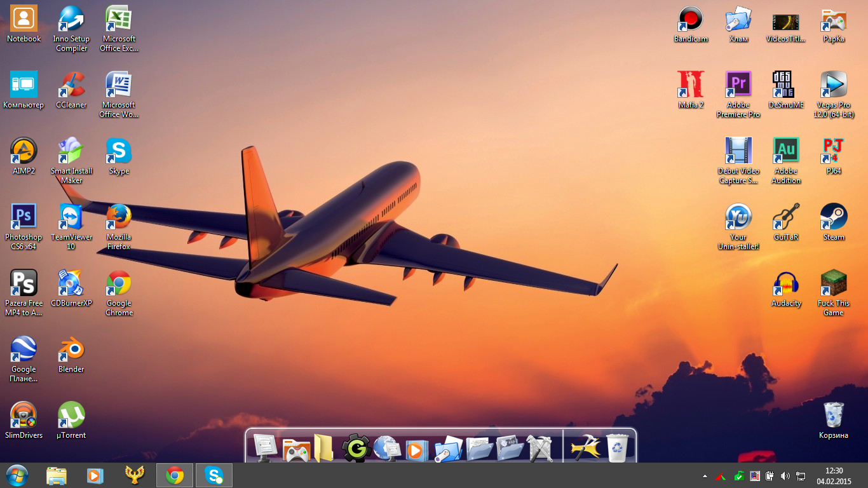868x488 pixels.
Task: Click the golden eagle taskbar icon
Action: pos(134,475)
